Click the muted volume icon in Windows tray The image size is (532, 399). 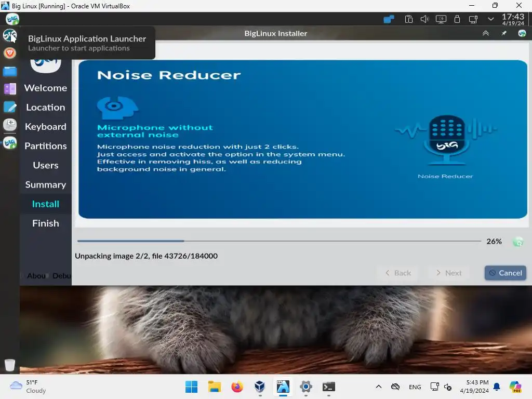(448, 387)
